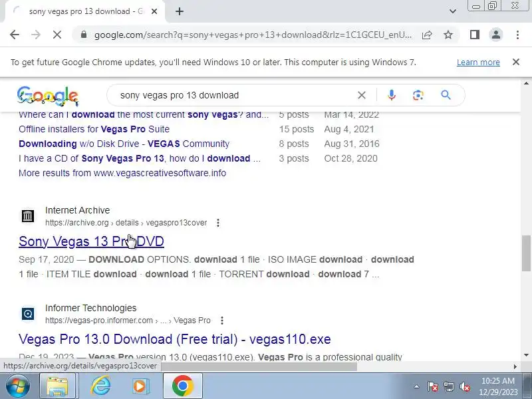Stop loading the page

coord(57,35)
